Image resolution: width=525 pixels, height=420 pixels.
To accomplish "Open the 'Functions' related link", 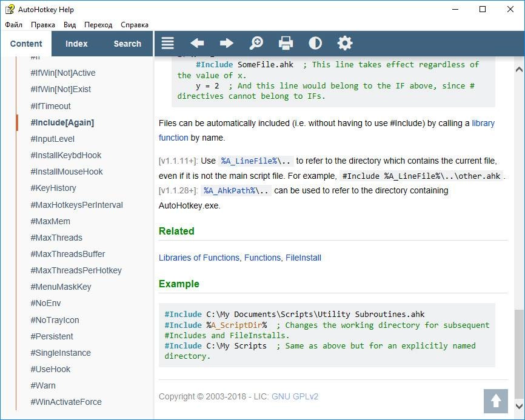I will 262,258.
